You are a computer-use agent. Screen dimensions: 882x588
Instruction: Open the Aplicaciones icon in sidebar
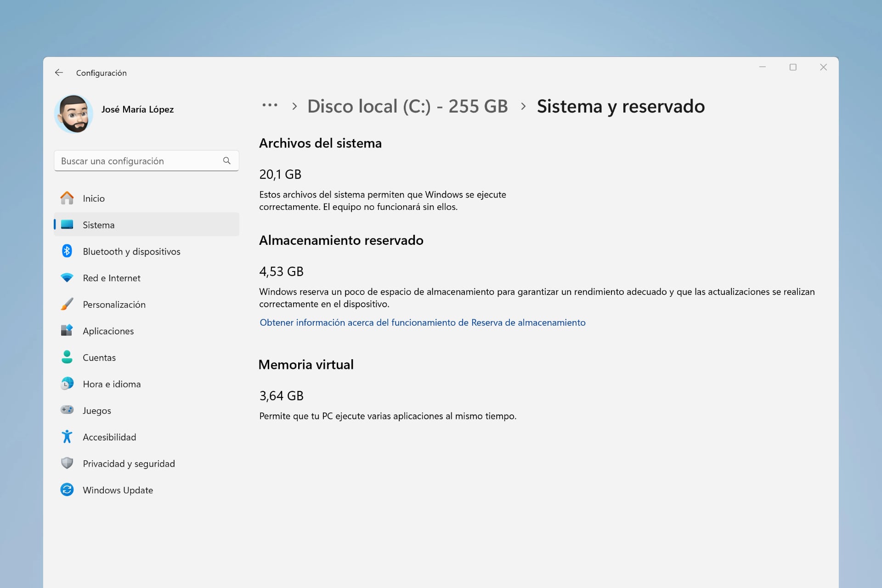point(67,331)
